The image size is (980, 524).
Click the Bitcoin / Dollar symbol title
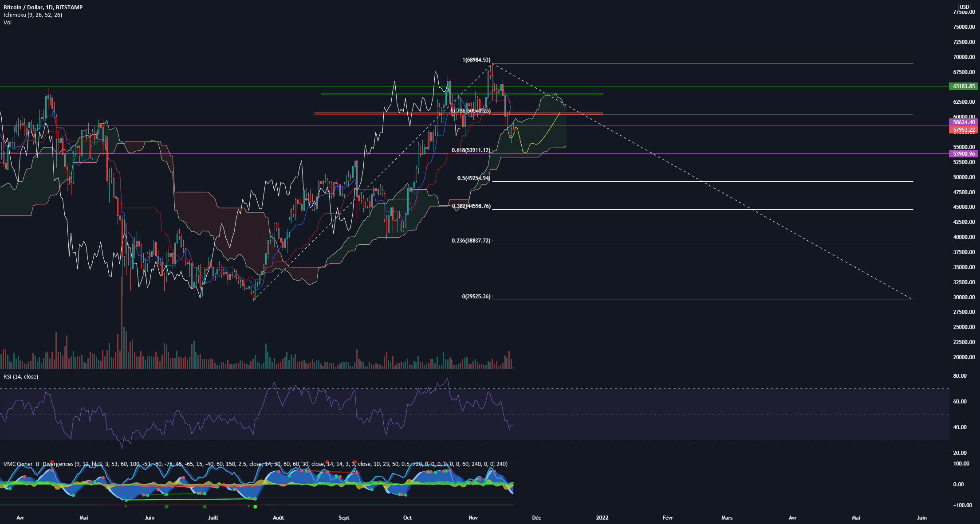click(x=43, y=7)
